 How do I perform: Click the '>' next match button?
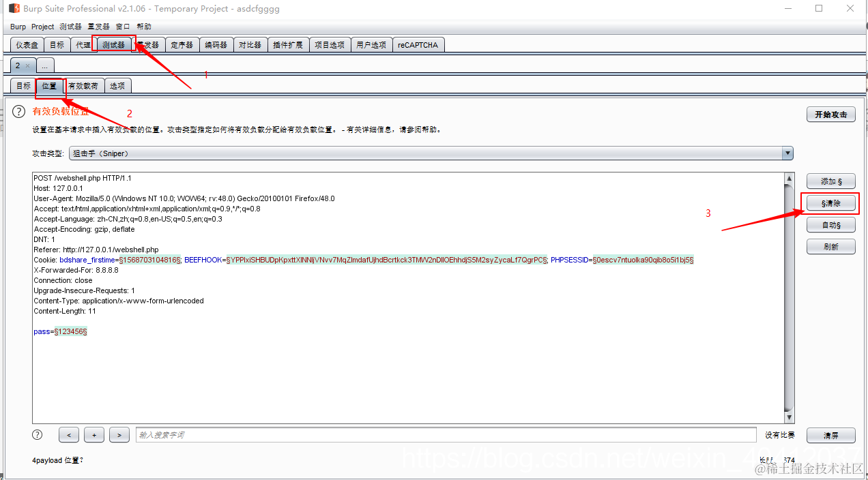coord(119,435)
